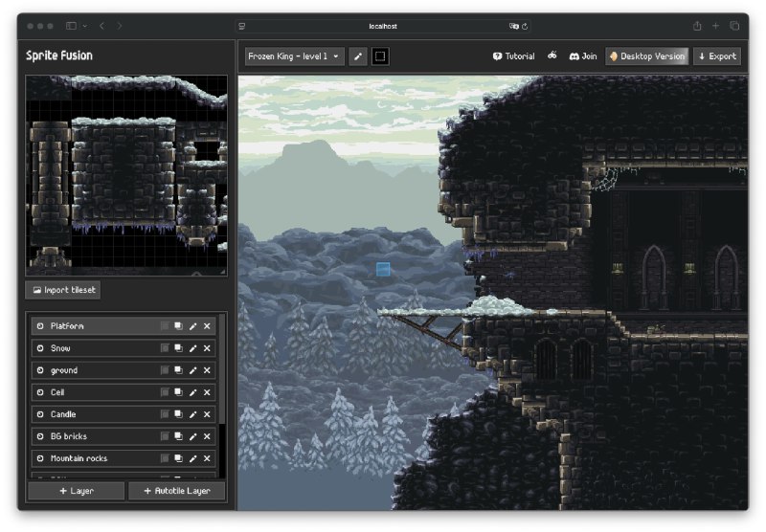Open the Tutorial link
Viewport: 766px width, 532px height.
pos(513,56)
